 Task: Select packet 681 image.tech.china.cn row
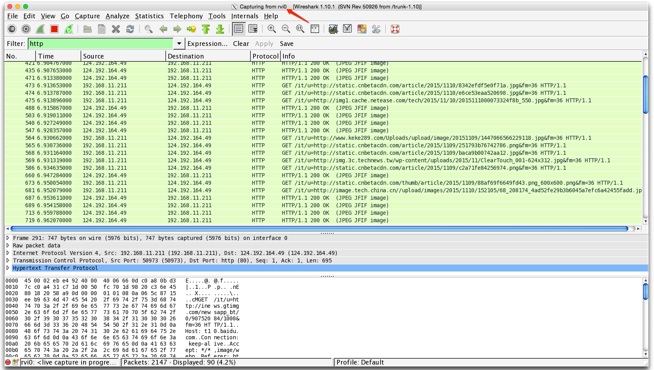324,190
